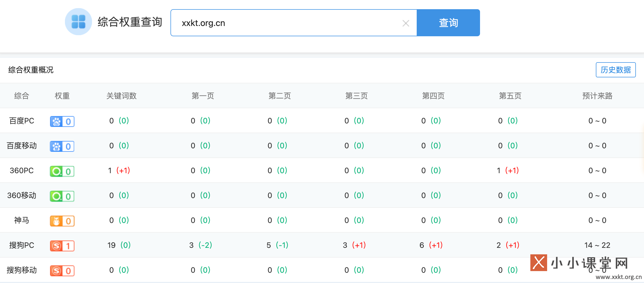The width and height of the screenshot is (644, 283).
Task: Open 历史数据 history data
Action: coord(616,70)
